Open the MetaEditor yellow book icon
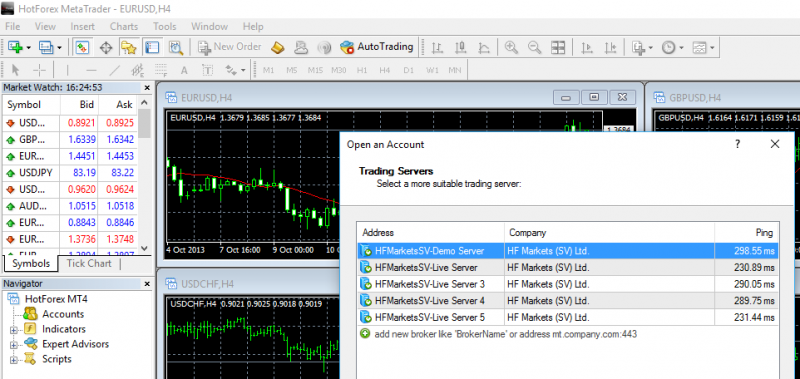This screenshot has width=800, height=379. click(278, 47)
